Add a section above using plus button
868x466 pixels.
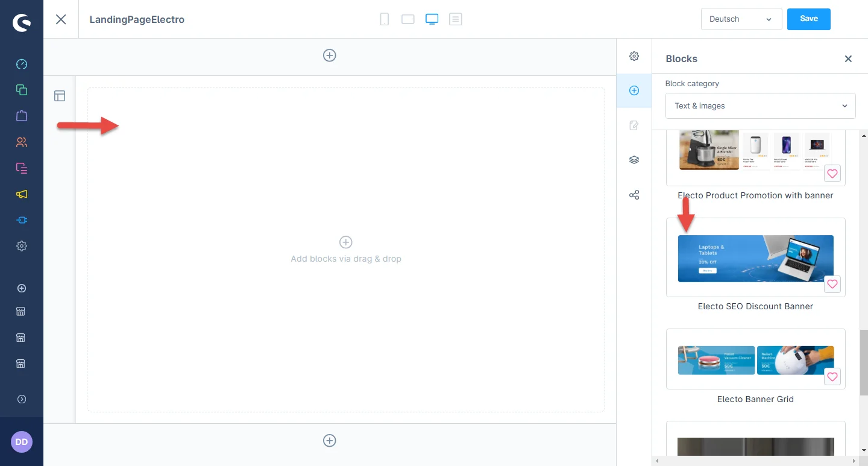point(330,55)
